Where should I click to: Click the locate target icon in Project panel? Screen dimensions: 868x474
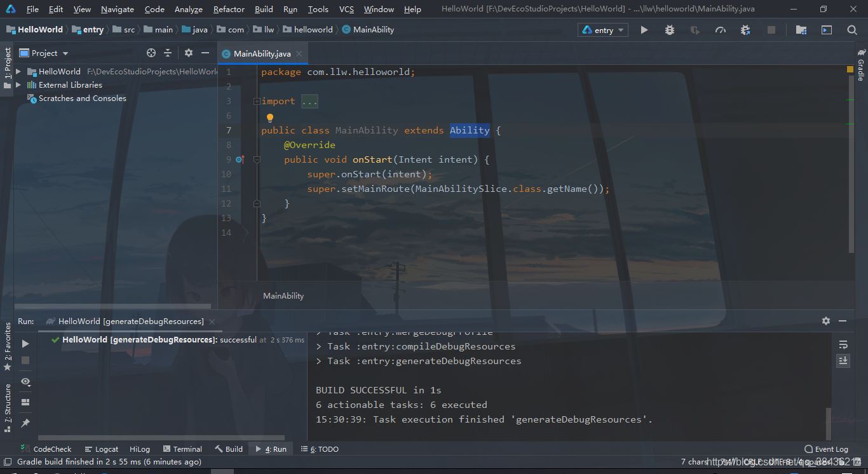tap(151, 53)
